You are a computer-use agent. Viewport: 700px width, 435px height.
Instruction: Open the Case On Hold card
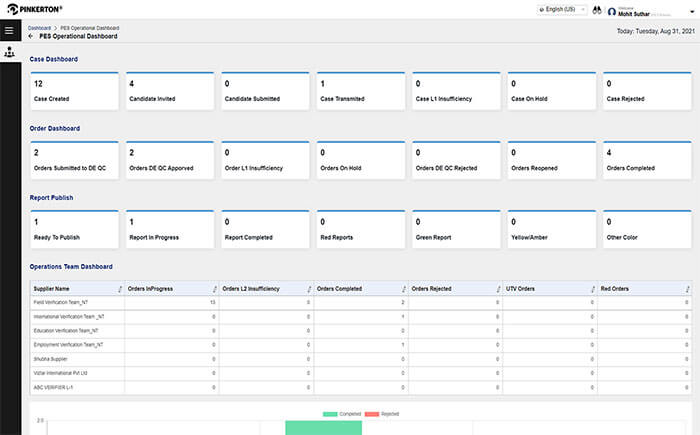pyautogui.click(x=552, y=91)
